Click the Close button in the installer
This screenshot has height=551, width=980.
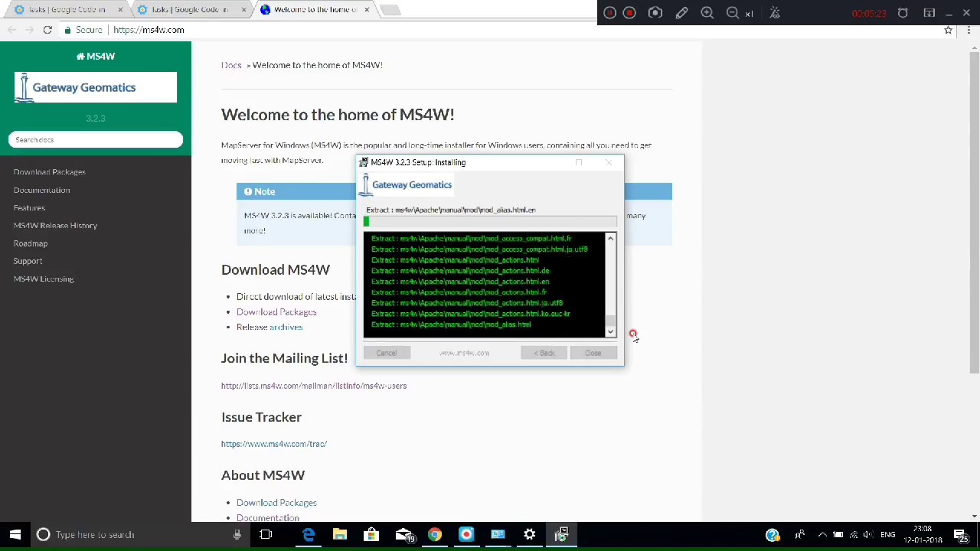(593, 353)
